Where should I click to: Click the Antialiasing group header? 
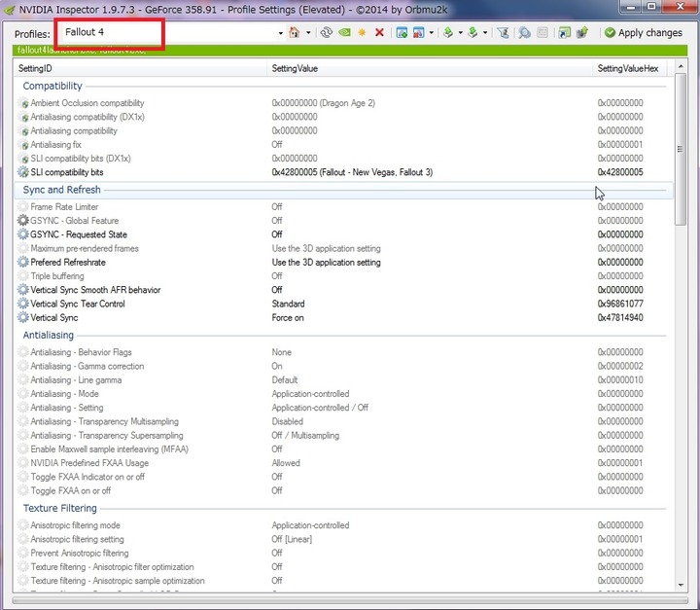(49, 336)
